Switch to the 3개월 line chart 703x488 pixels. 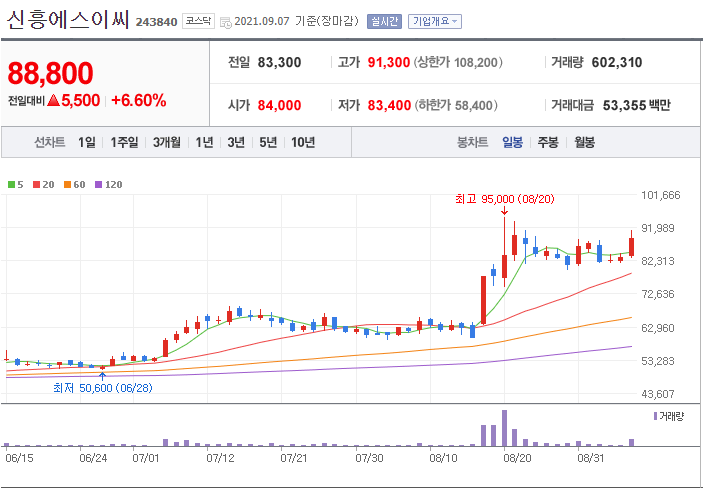click(166, 143)
